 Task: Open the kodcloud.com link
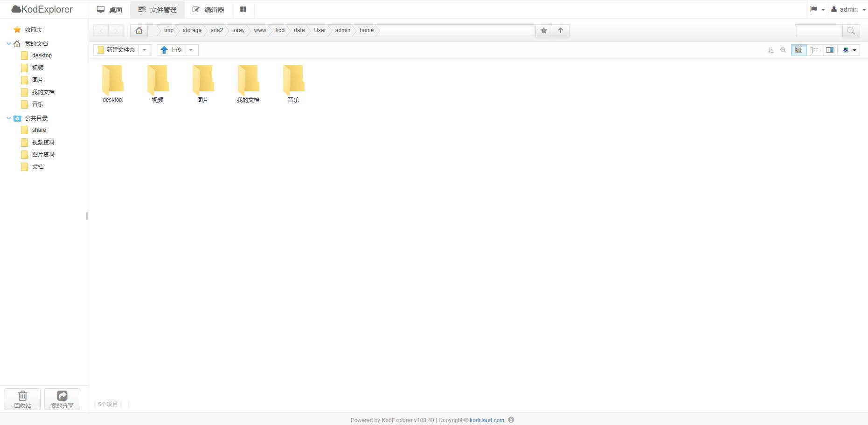tap(487, 420)
